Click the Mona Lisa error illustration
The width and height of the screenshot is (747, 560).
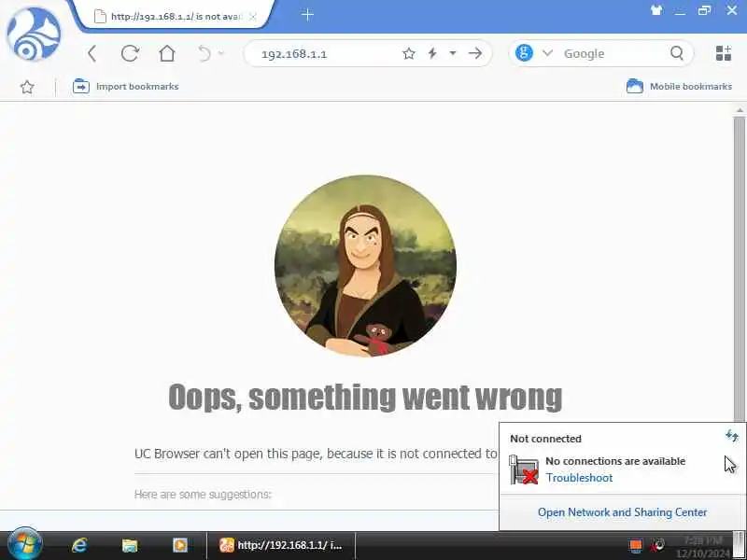(x=365, y=266)
